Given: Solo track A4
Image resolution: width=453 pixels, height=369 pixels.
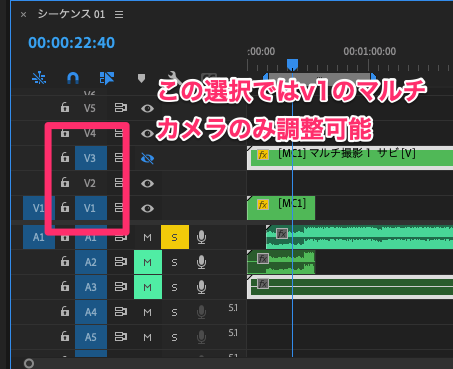Looking at the screenshot, I should pyautogui.click(x=174, y=312).
